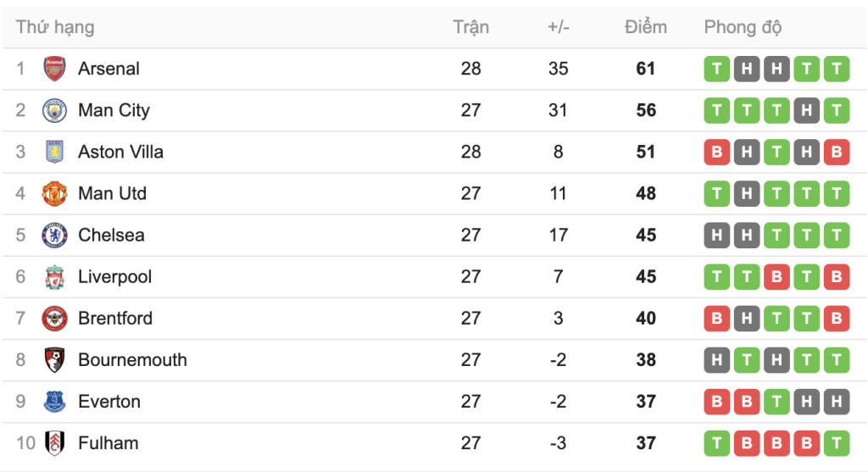Click Everton's last gray H form badge
This screenshot has width=868, height=472.
tap(837, 401)
